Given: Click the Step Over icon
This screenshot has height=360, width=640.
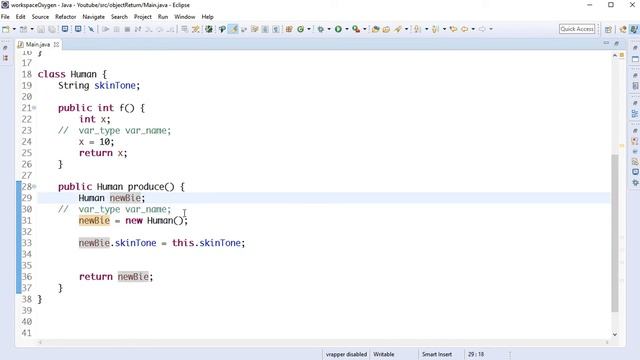Looking at the screenshot, I should click(x=160, y=29).
